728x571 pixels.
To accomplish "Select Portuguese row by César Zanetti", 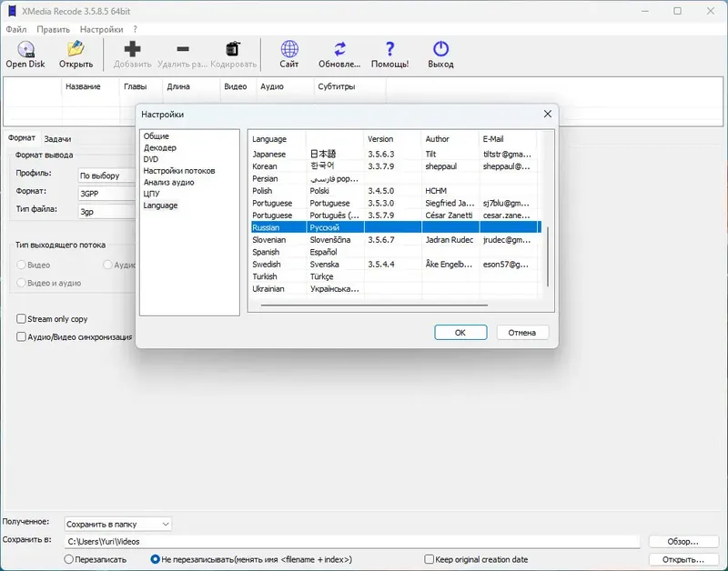I will (396, 215).
